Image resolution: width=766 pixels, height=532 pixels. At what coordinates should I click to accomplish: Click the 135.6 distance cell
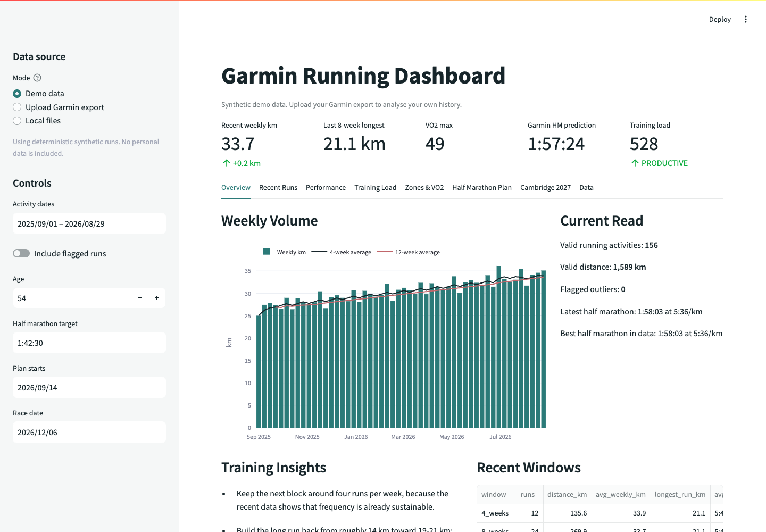pos(567,513)
